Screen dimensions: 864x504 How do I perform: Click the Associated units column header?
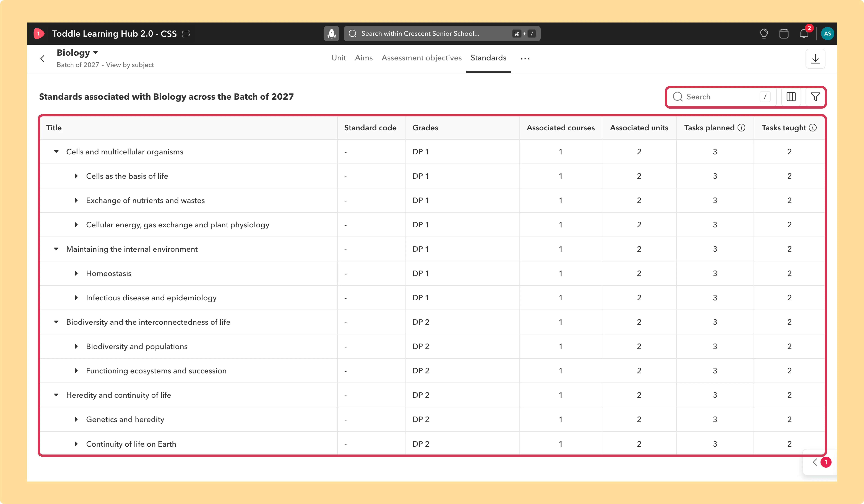639,128
